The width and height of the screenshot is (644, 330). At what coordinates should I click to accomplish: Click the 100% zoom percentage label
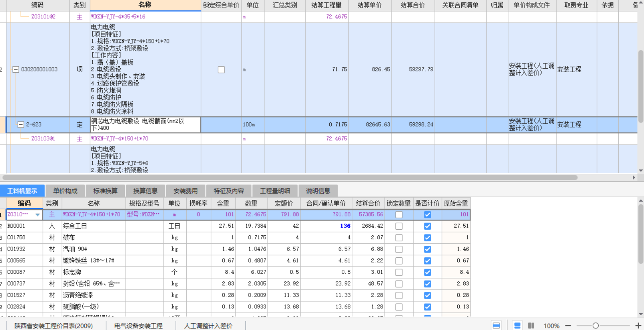[551, 326]
